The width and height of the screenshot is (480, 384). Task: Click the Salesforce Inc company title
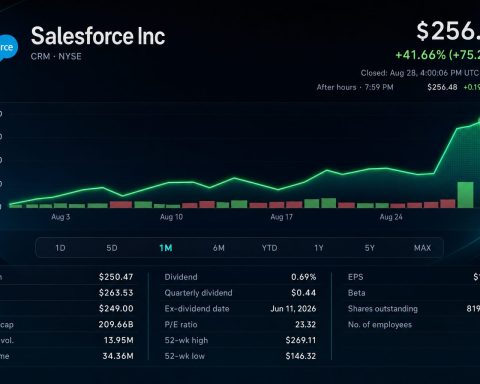[x=98, y=36]
